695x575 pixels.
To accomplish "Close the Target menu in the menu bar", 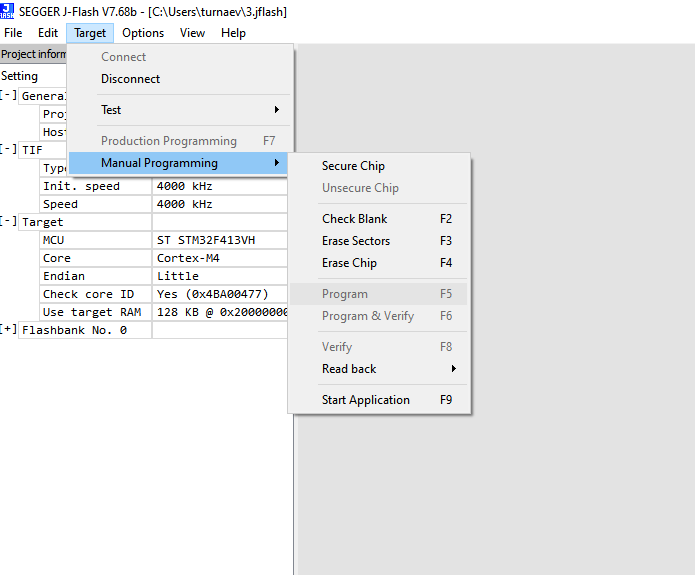I will [90, 33].
